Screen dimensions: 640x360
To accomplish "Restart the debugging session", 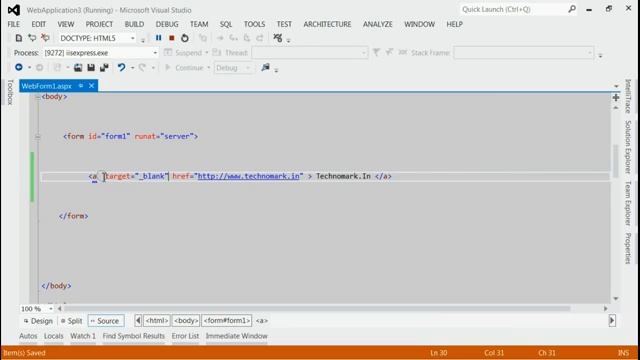I will (184, 38).
